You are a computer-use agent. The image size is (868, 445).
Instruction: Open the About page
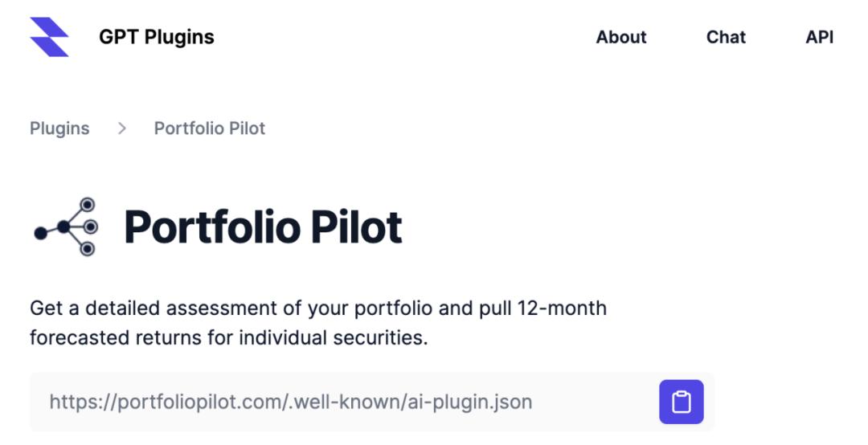click(621, 37)
